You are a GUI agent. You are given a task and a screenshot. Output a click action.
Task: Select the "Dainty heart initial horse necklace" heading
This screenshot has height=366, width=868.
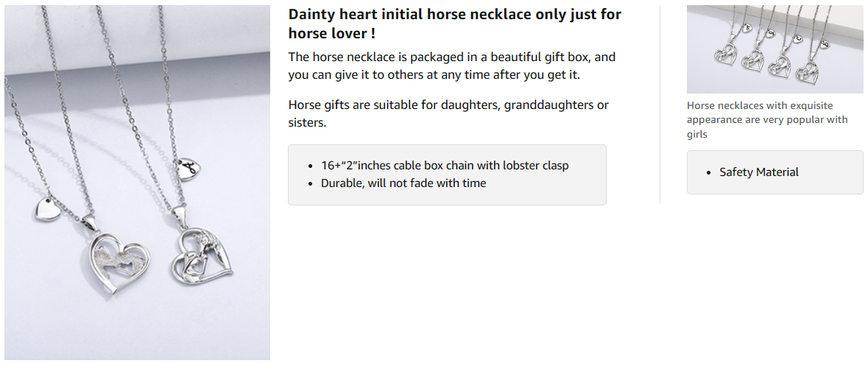click(x=454, y=24)
